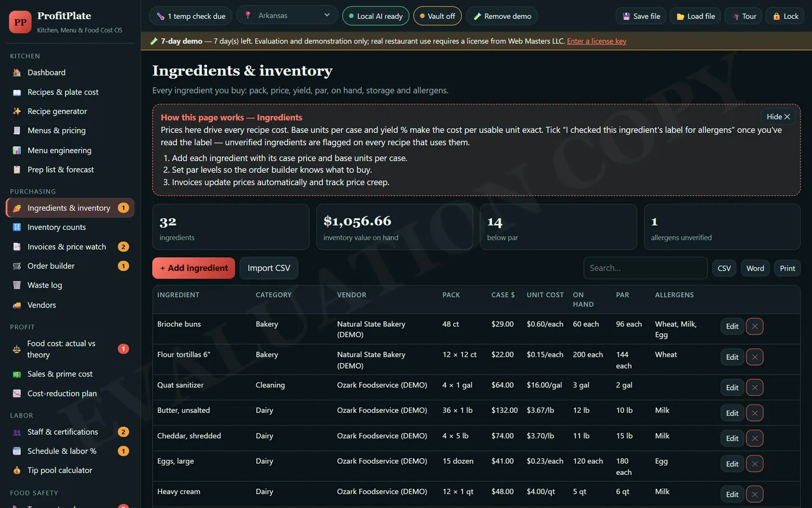Hide the How this page works panel
Viewport: 812px width, 508px height.
point(778,117)
